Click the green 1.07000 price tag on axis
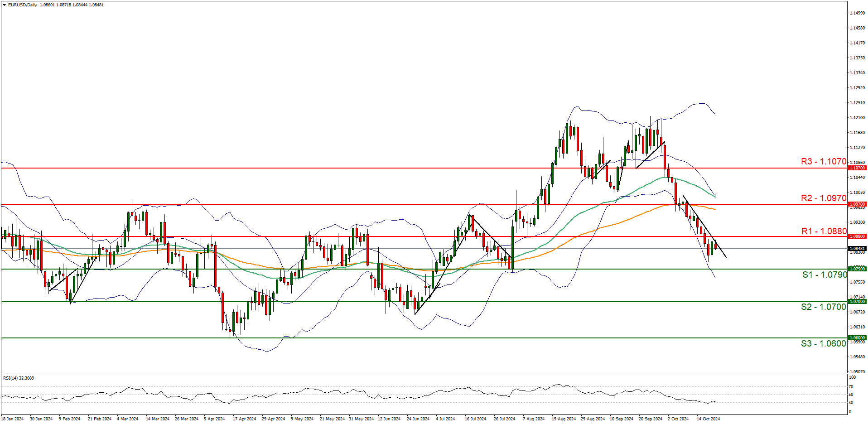The image size is (868, 424). tap(857, 302)
